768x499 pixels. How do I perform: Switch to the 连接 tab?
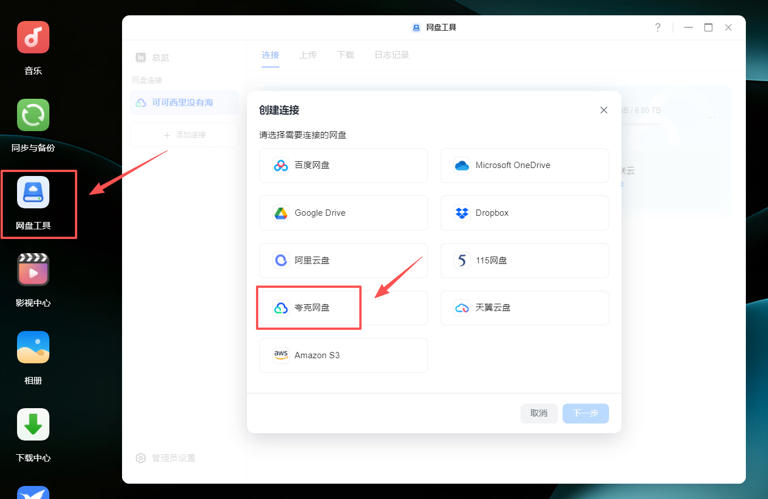[x=270, y=55]
